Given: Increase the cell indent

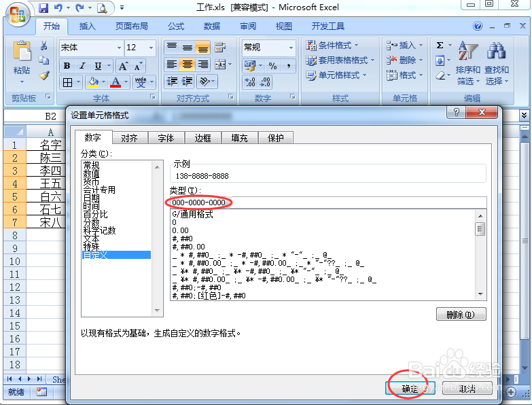Looking at the screenshot, I should pyautogui.click(x=188, y=82).
